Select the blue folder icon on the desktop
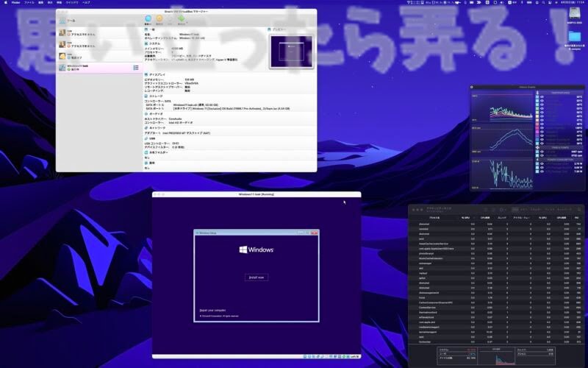The width and height of the screenshot is (588, 368). [x=574, y=36]
